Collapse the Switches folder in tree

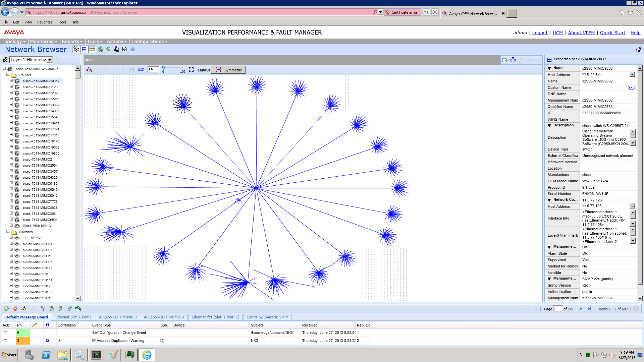click(x=8, y=232)
